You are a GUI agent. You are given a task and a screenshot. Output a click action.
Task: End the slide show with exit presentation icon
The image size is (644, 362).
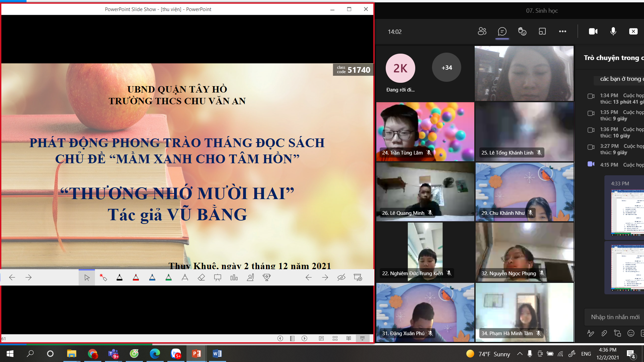358,278
